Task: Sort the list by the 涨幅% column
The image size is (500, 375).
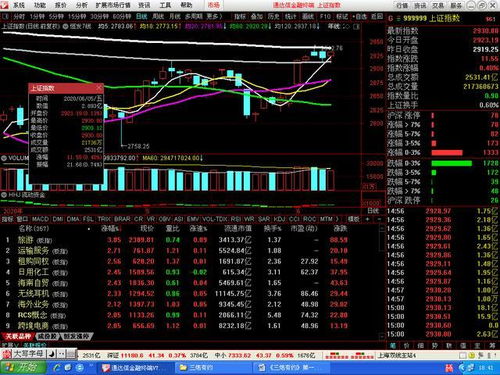Action: coord(111,229)
